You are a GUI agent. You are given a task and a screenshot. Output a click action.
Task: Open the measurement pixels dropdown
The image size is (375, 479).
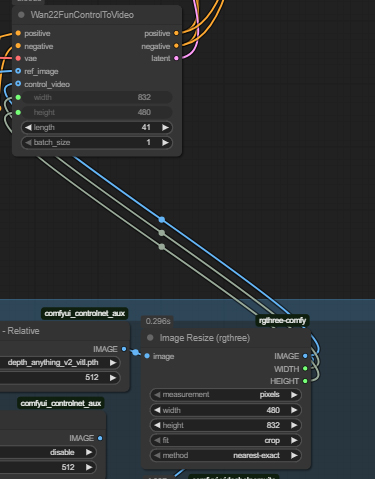(x=226, y=395)
